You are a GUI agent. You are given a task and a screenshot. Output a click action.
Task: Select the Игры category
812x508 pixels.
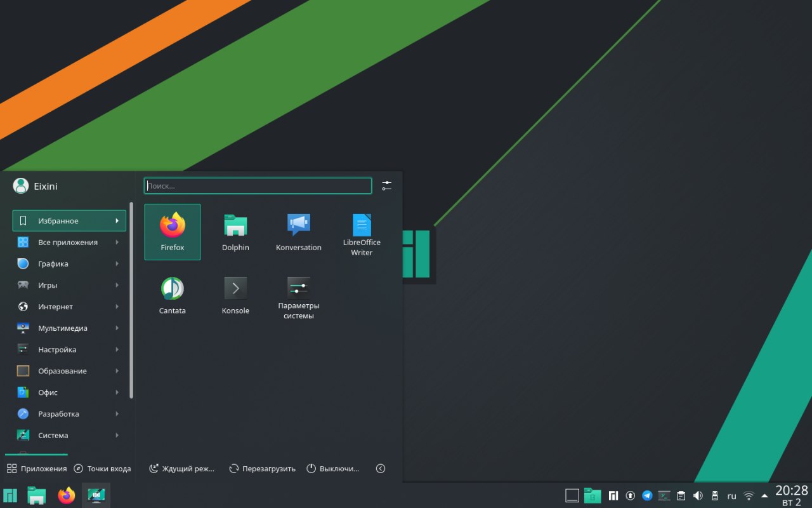(69, 285)
